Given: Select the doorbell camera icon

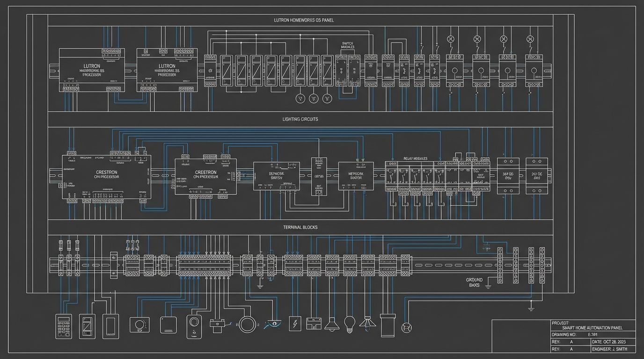Looking at the screenshot, I should pyautogui.click(x=194, y=326).
